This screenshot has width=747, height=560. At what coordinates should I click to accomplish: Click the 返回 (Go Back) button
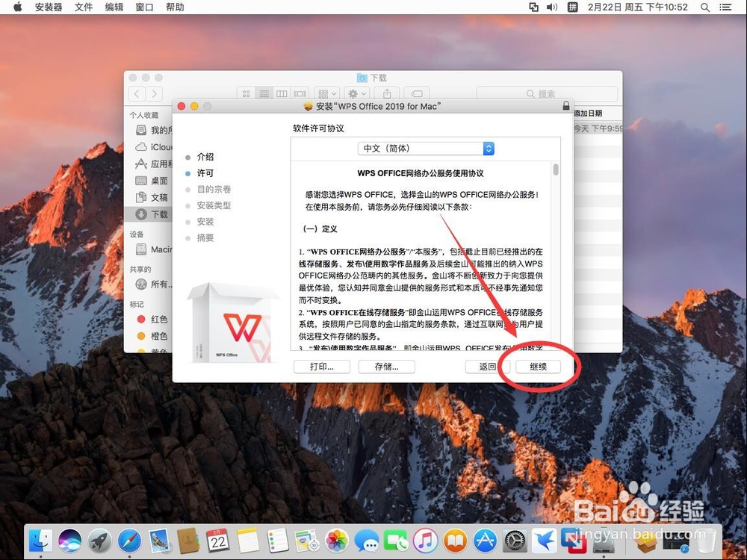pyautogui.click(x=487, y=367)
